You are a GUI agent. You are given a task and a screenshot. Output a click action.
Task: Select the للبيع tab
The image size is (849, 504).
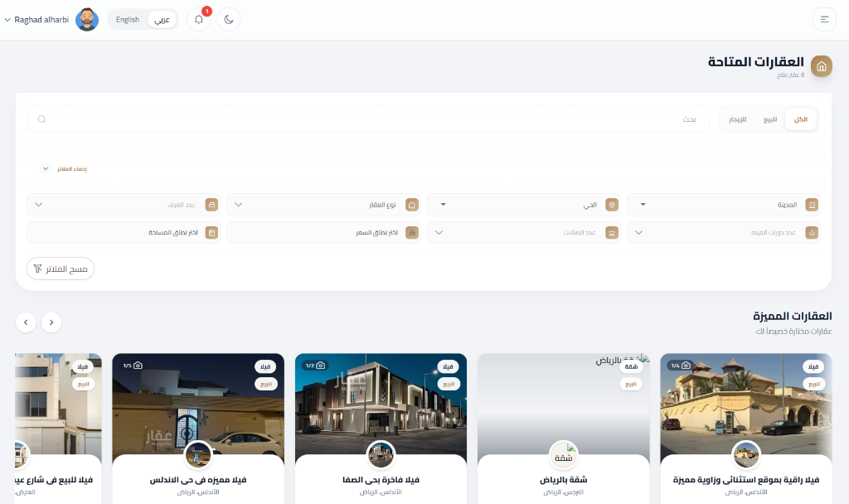pyautogui.click(x=770, y=119)
